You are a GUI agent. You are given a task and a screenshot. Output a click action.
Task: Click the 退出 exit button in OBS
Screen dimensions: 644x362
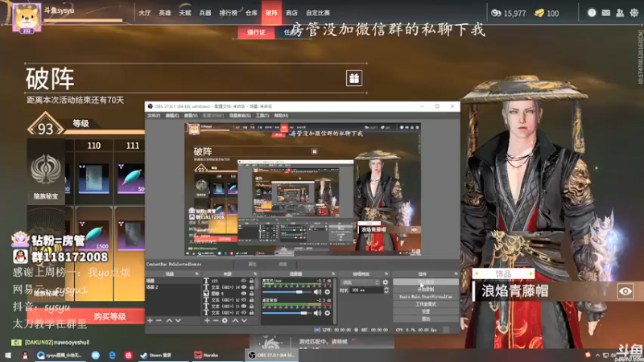(x=426, y=319)
